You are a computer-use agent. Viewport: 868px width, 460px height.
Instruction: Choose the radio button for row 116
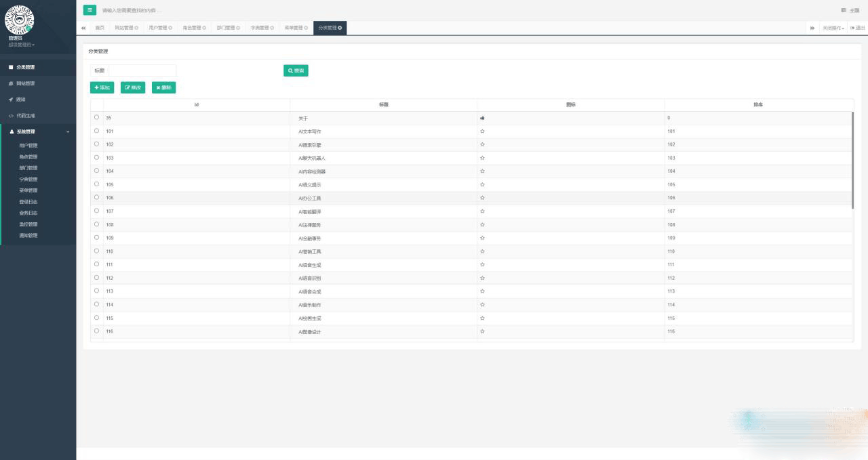(x=96, y=331)
